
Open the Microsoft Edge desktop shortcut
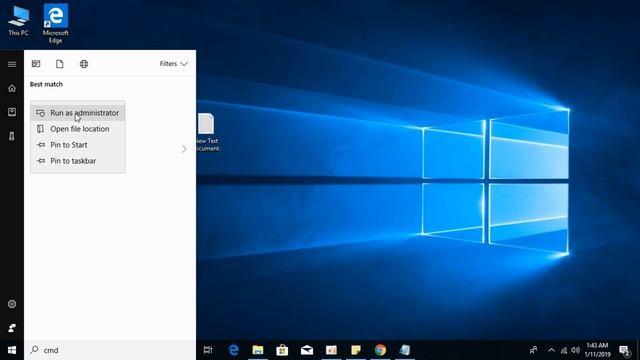56,24
